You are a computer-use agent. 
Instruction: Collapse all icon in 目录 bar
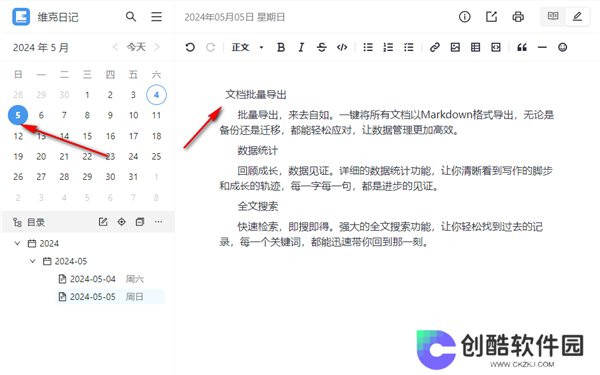click(140, 222)
